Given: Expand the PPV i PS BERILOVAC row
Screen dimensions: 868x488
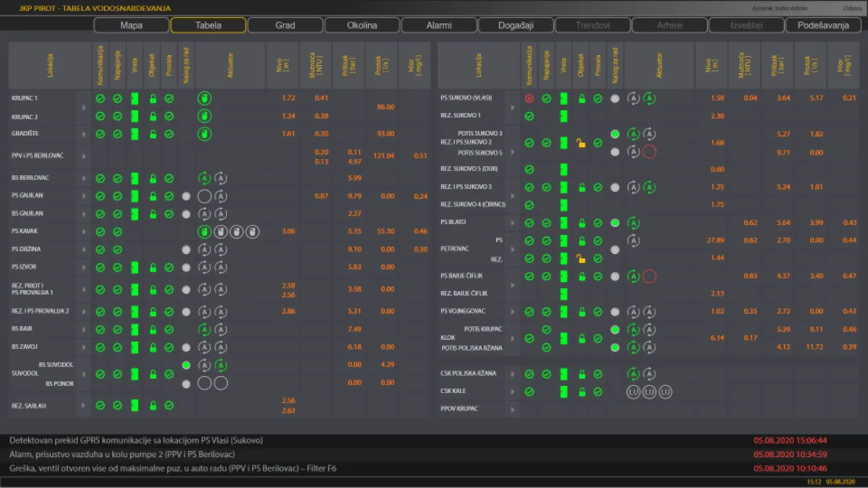Looking at the screenshot, I should tap(84, 156).
